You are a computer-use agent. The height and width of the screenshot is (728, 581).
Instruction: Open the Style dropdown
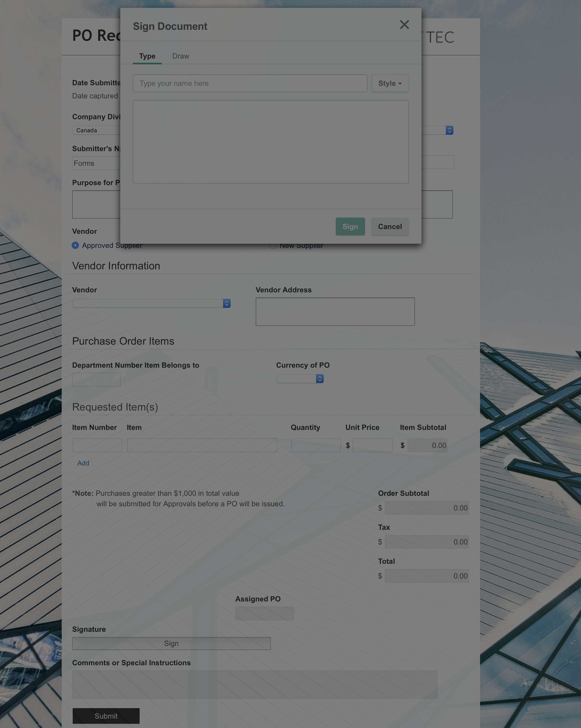tap(390, 83)
